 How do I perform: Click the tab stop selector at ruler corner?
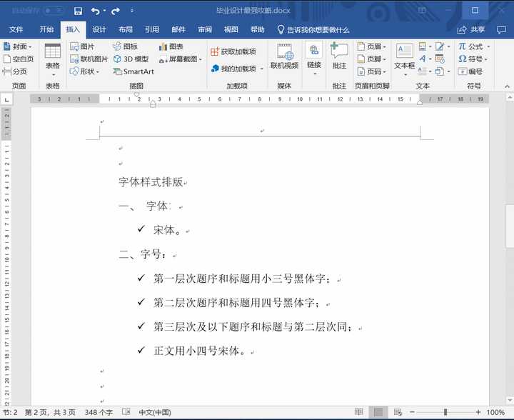[x=7, y=99]
